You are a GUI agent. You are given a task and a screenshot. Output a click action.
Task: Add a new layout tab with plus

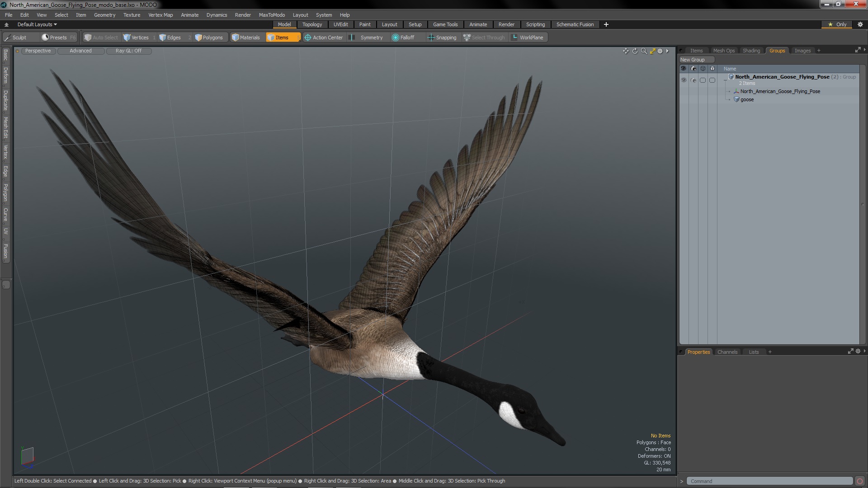pos(606,24)
